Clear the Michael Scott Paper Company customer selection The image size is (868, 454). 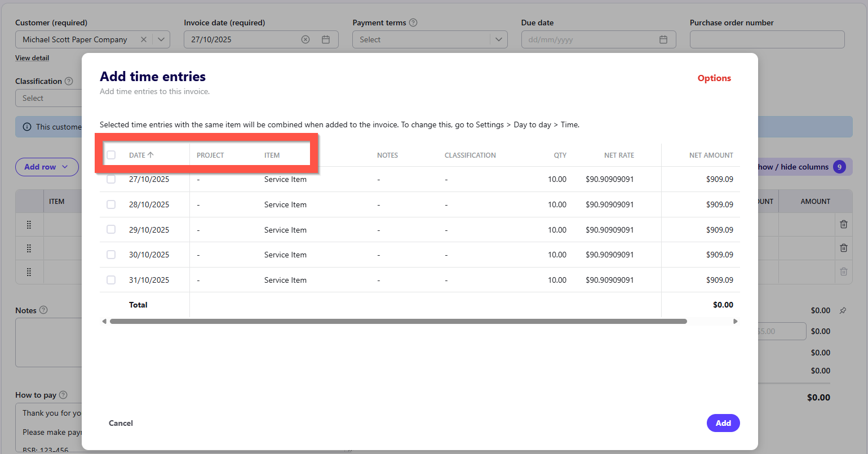point(144,39)
